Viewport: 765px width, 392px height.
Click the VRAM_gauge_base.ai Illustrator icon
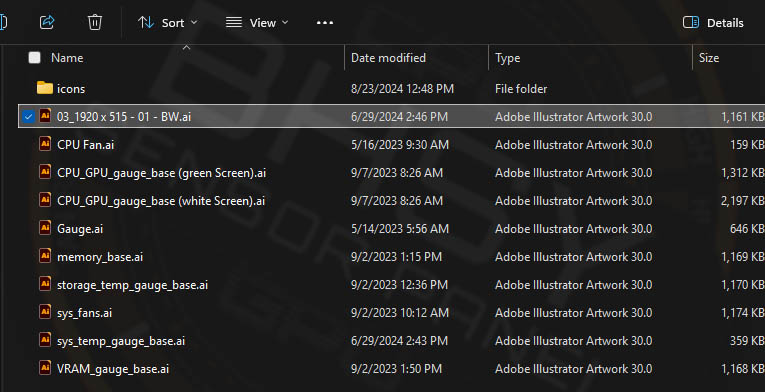coord(45,368)
